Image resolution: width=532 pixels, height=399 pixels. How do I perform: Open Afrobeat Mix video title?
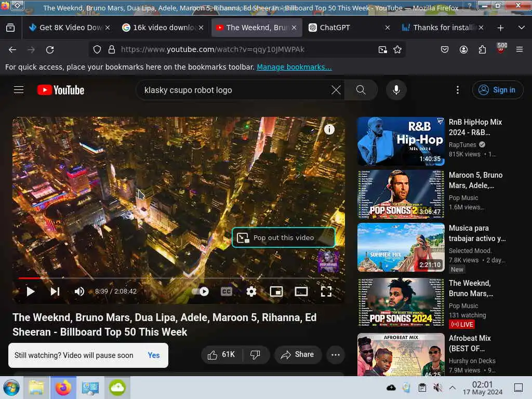470,343
